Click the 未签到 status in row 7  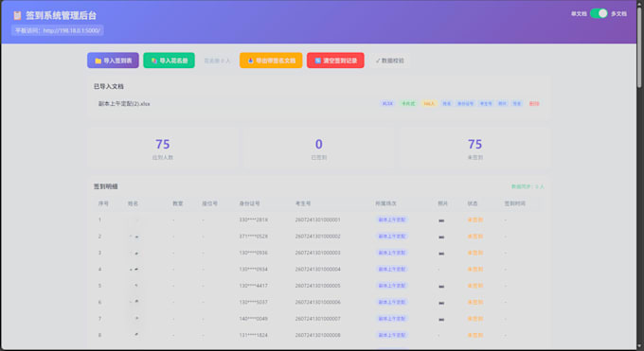pyautogui.click(x=474, y=319)
